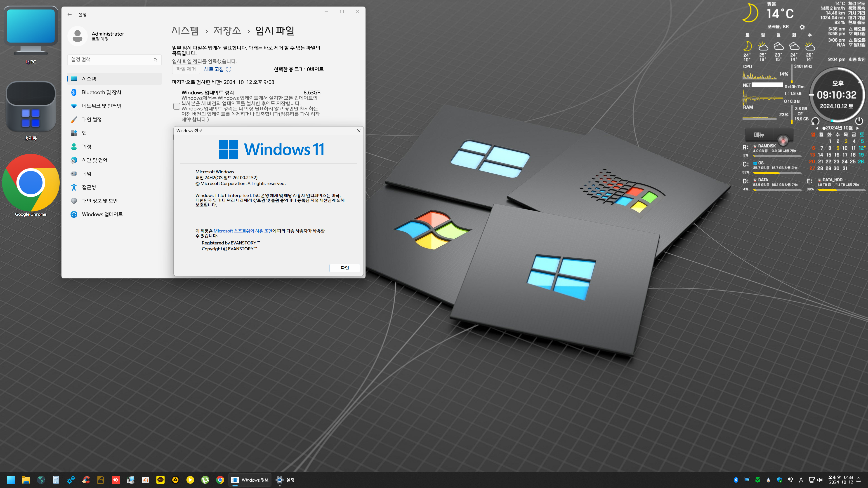This screenshot has width=868, height=488.
Task: Open Windows Security tray icon
Action: coord(779,480)
